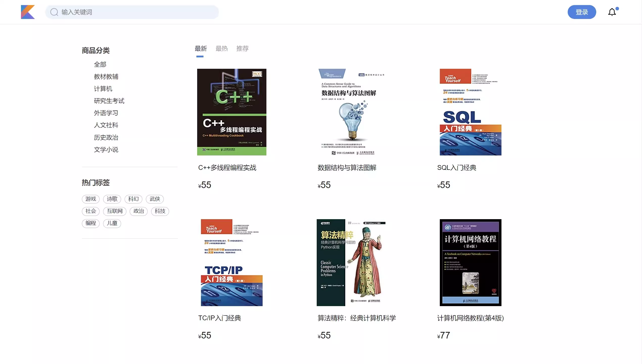Image resolution: width=642 pixels, height=364 pixels.
Task: Click the 登录 login button
Action: (x=582, y=12)
